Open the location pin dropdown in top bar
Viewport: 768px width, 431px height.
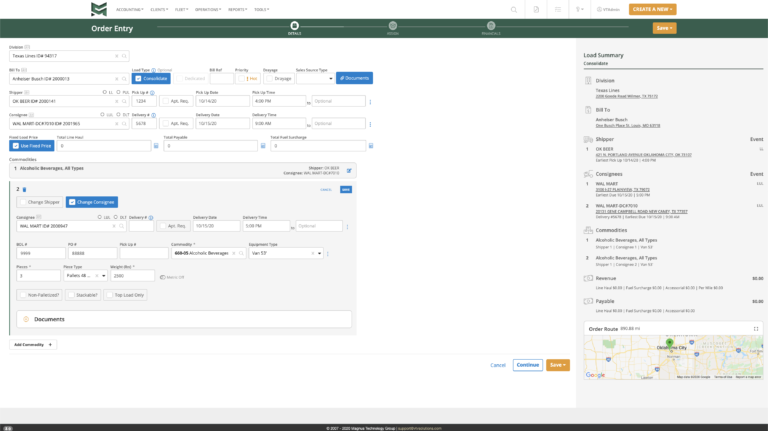click(579, 9)
